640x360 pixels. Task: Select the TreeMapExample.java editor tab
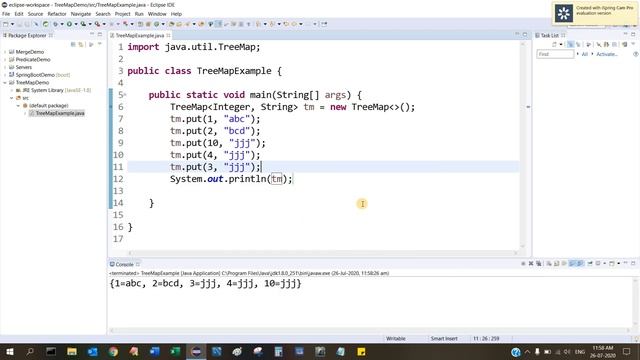[140, 36]
